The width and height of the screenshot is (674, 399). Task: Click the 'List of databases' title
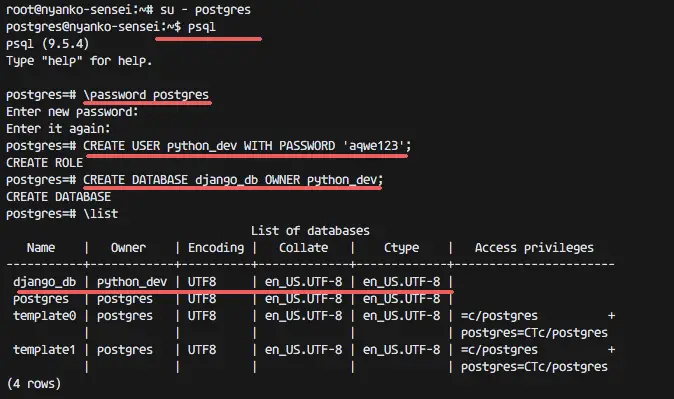coord(310,231)
